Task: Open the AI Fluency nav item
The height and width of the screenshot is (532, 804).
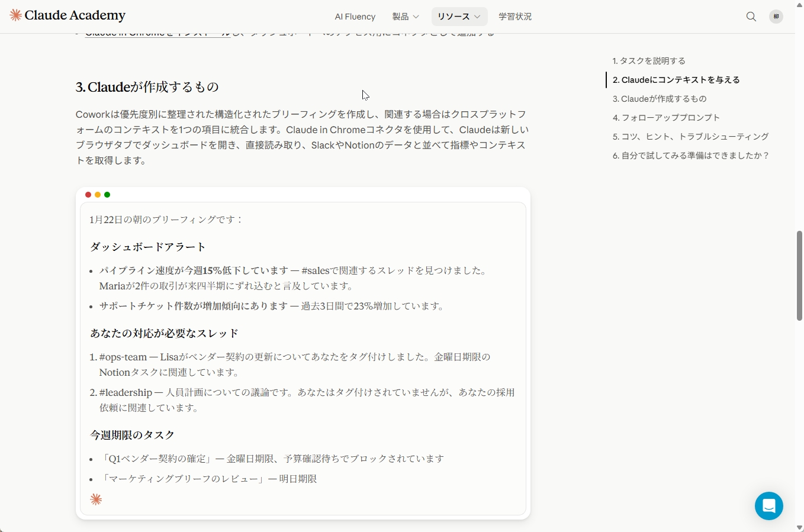Action: click(x=355, y=17)
